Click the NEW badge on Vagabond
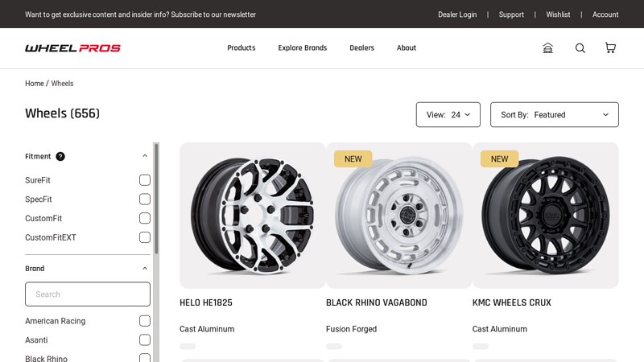Viewport: 644px width, 362px height. tap(353, 158)
